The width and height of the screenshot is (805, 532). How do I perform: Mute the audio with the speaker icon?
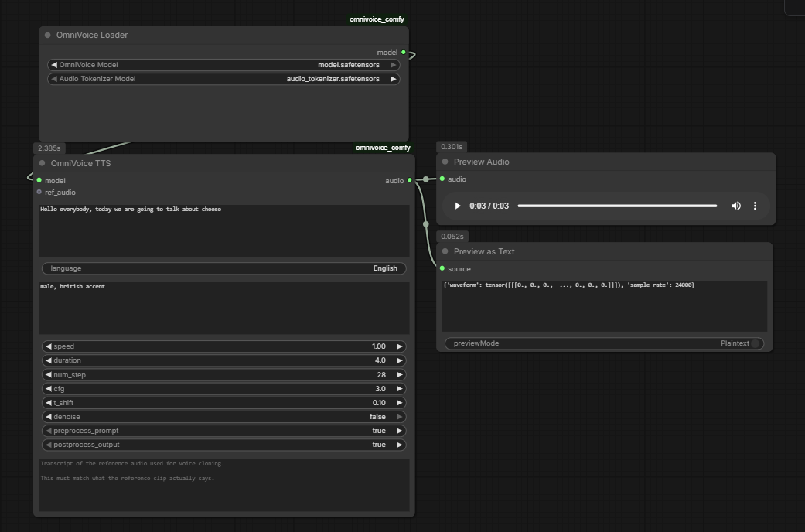[735, 206]
